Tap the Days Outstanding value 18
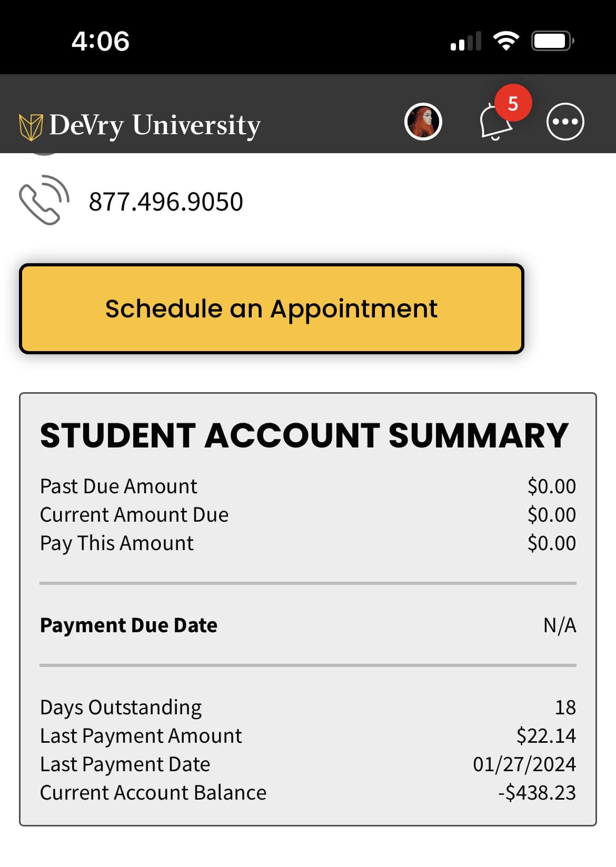Screen dimensions: 616x867 click(565, 707)
